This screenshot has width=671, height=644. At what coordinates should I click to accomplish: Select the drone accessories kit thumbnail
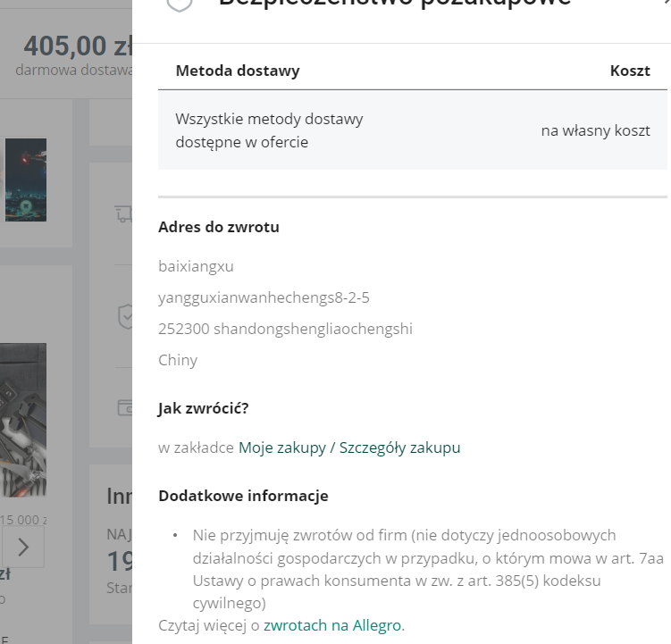click(23, 420)
